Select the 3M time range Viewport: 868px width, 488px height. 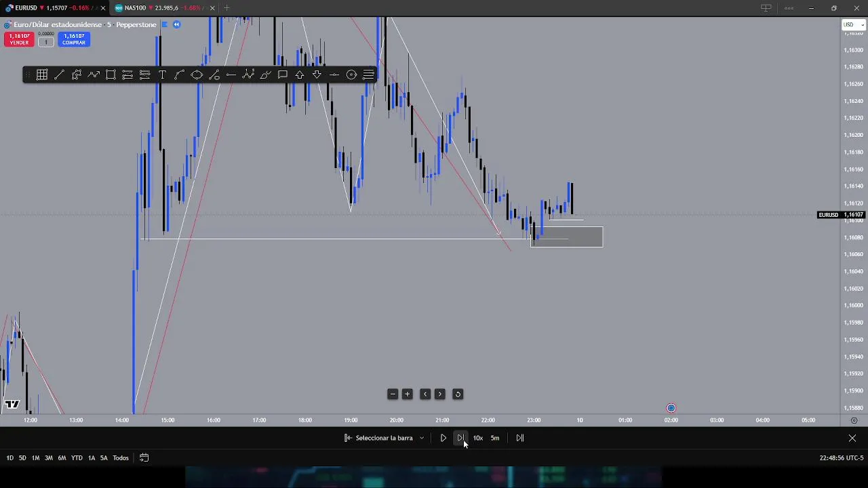(x=49, y=457)
